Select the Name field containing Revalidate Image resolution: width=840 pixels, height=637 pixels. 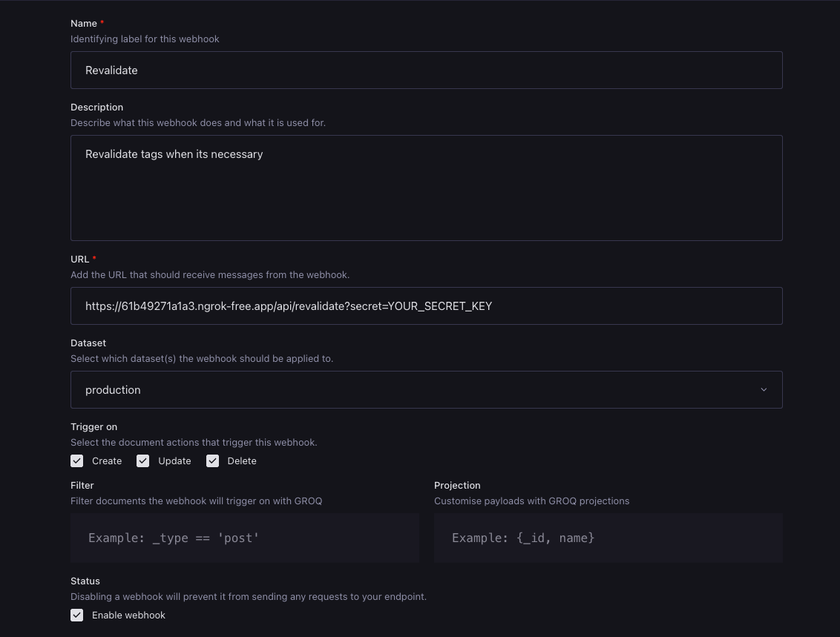pos(427,70)
